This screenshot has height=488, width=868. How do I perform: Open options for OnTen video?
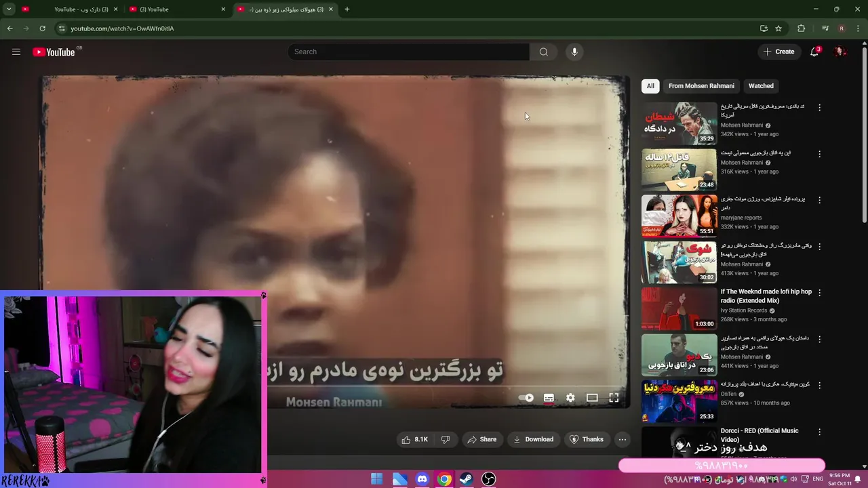(819, 385)
